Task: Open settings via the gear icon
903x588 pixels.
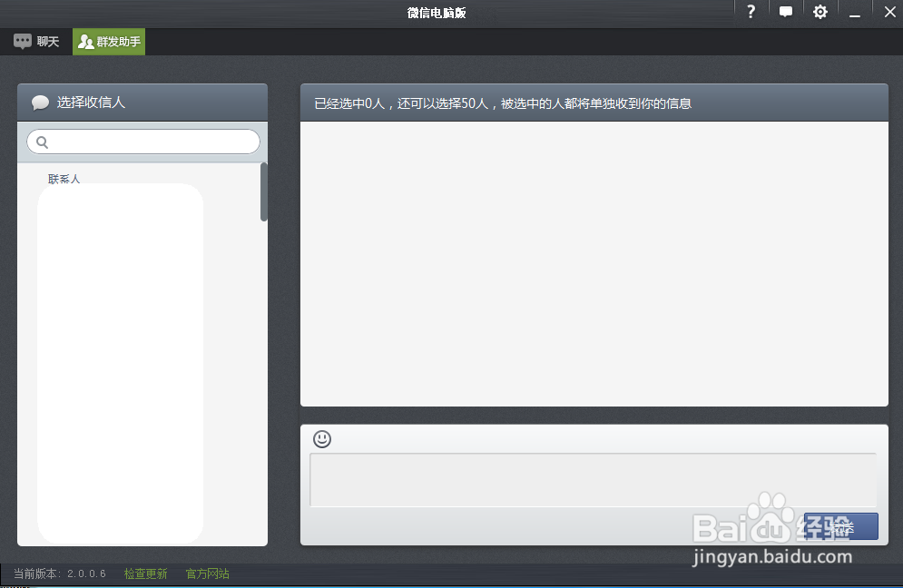Action: 820,12
